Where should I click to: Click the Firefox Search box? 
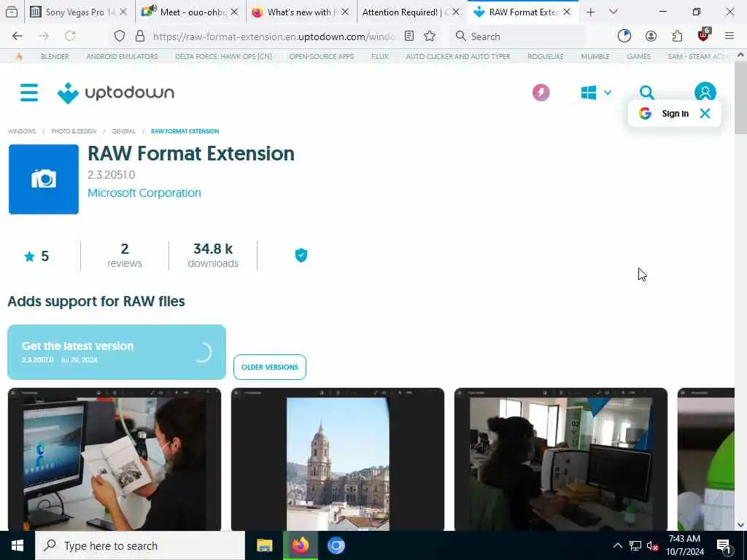coord(519,36)
